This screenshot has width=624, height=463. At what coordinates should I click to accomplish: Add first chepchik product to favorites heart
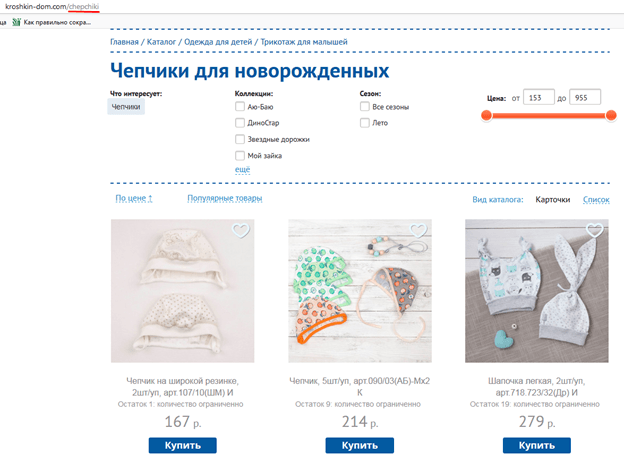[241, 231]
